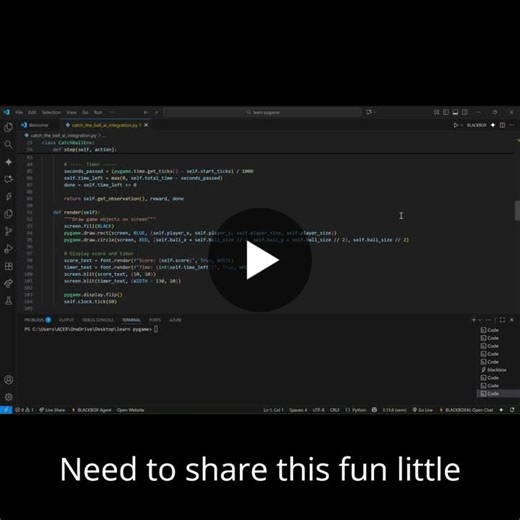Open the Run and Debug view icon
The height and width of the screenshot is (520, 520).
click(x=9, y=249)
